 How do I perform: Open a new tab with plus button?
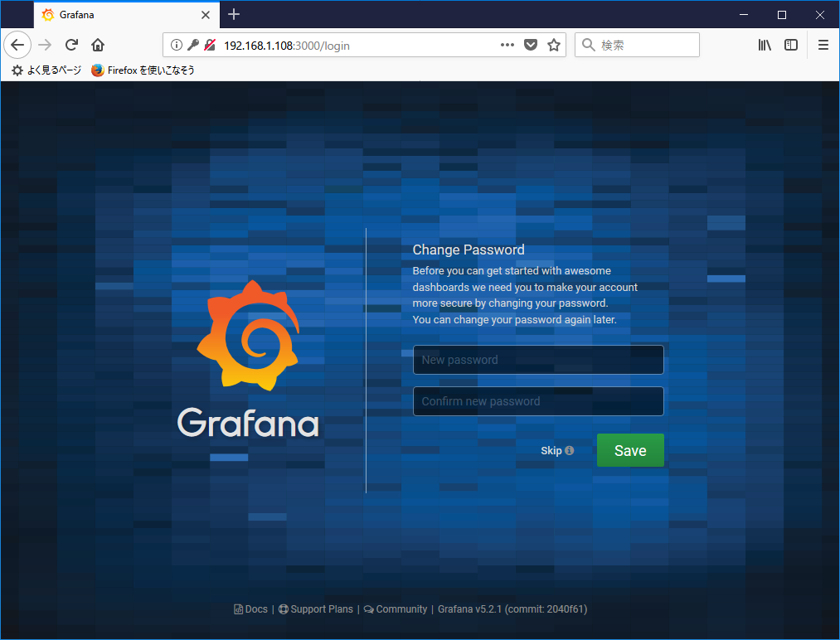click(234, 14)
